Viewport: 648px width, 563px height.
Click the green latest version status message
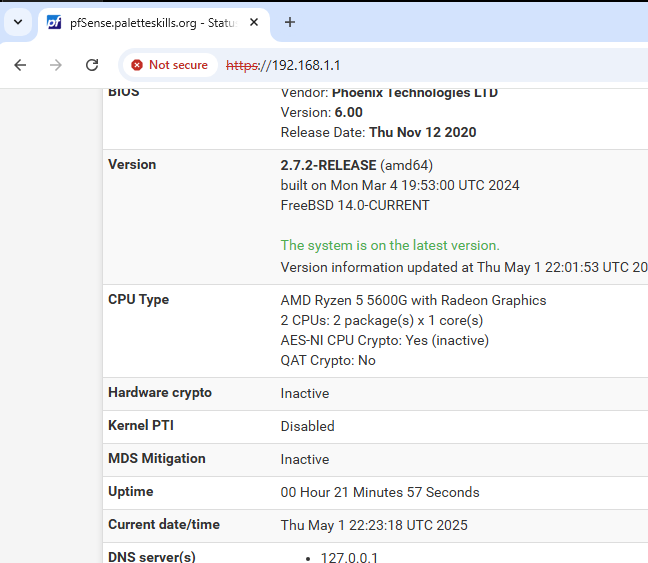(390, 245)
